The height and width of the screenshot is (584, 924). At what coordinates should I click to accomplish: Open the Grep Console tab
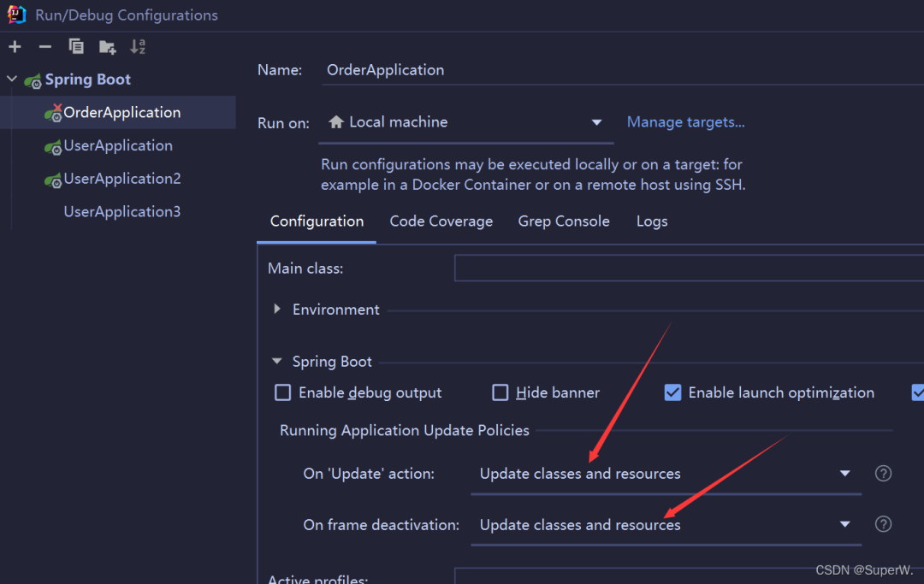pos(564,221)
